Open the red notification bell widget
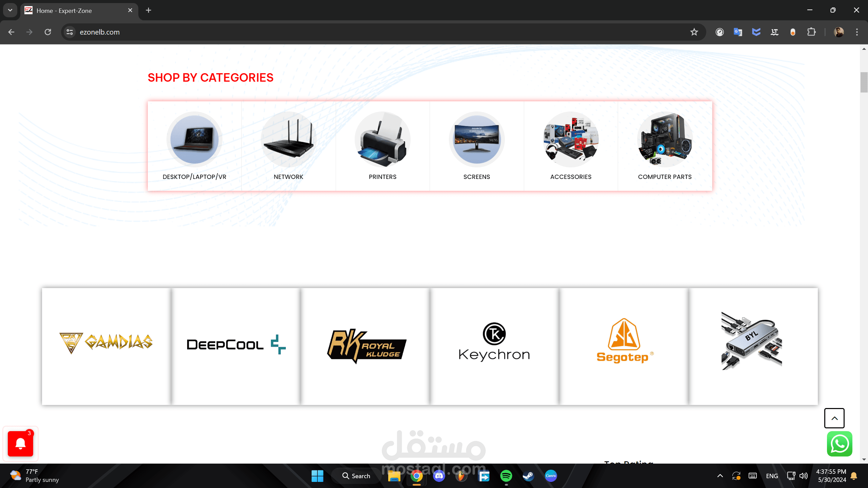Screen dimensions: 868x488 (20, 444)
